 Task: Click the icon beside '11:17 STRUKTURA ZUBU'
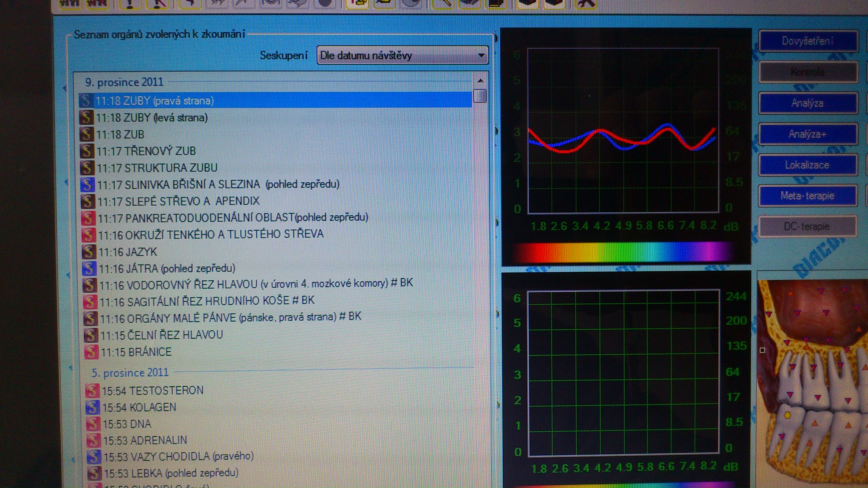pos(87,167)
